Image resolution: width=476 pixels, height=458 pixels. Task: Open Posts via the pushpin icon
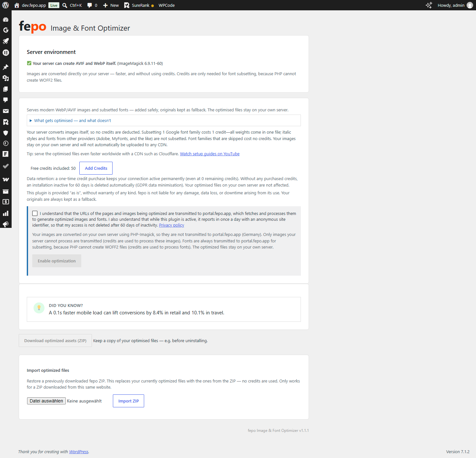click(x=5, y=67)
